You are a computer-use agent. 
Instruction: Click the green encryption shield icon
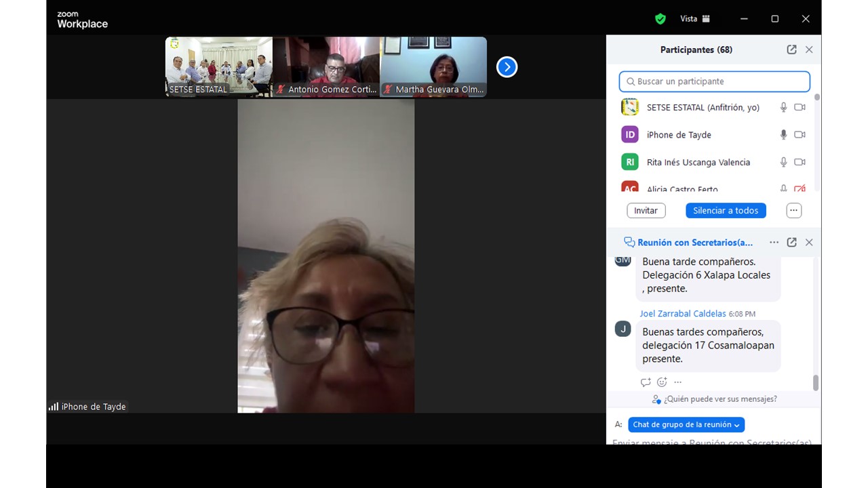(660, 19)
